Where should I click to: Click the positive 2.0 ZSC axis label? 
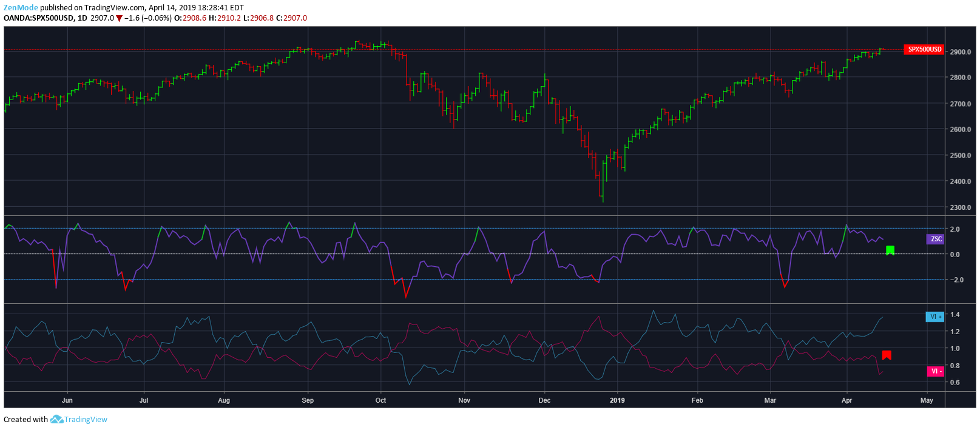(x=955, y=229)
